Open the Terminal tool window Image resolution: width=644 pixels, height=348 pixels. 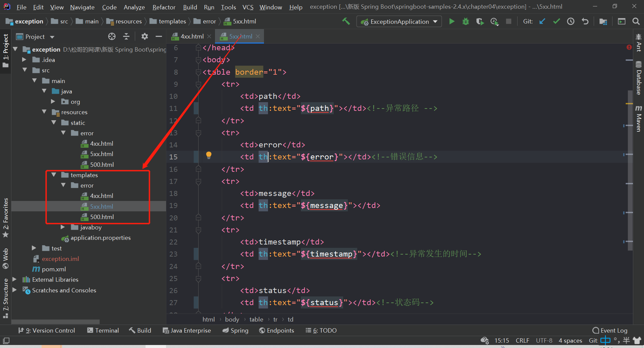[103, 331]
